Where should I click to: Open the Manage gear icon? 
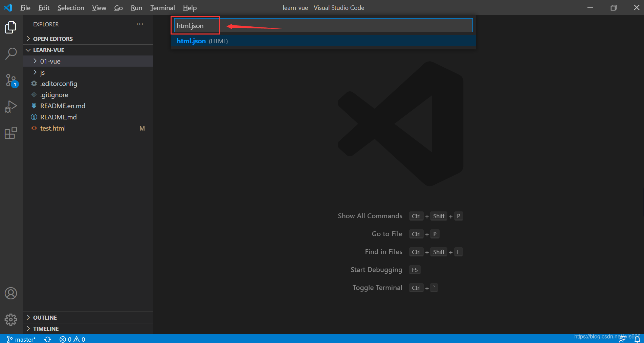tap(11, 319)
